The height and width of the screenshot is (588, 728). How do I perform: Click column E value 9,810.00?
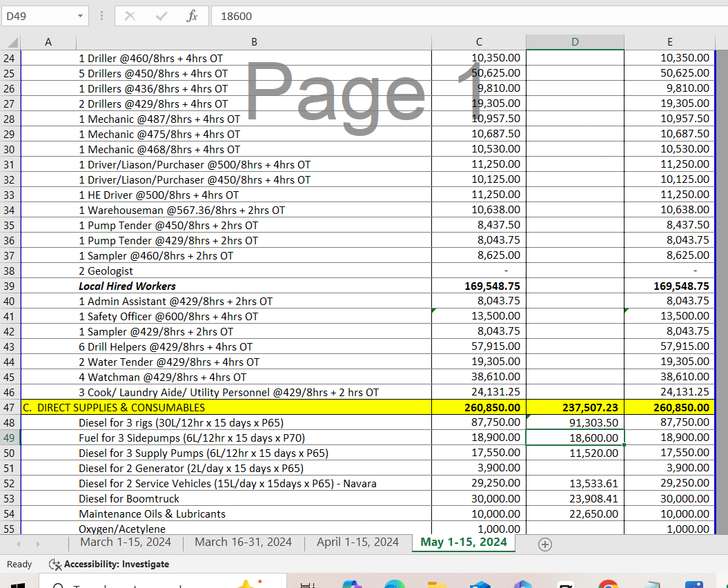point(669,89)
